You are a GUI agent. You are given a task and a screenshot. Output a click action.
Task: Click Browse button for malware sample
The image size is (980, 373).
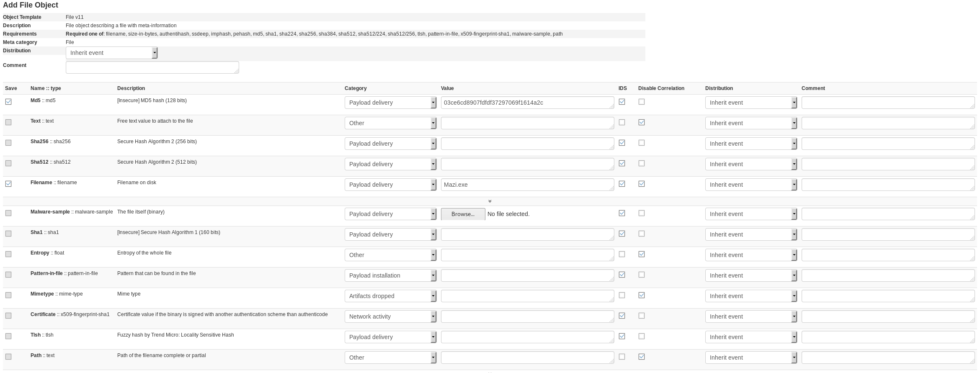463,214
